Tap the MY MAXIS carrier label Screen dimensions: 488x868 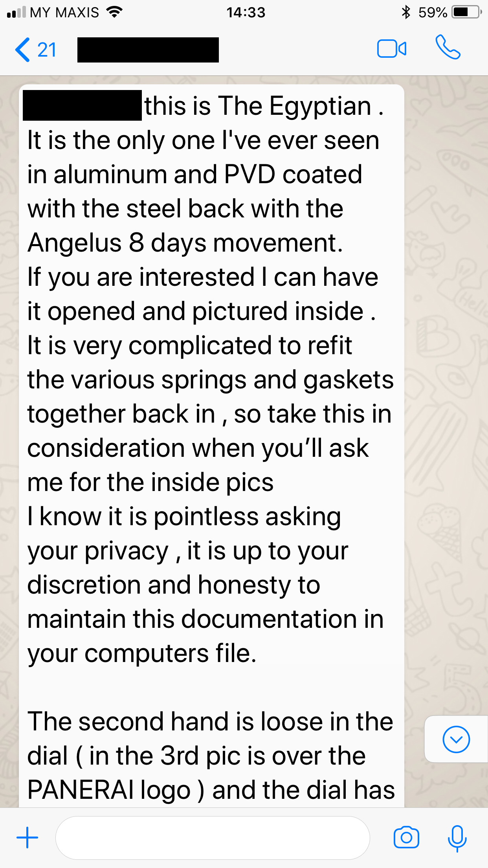[64, 12]
